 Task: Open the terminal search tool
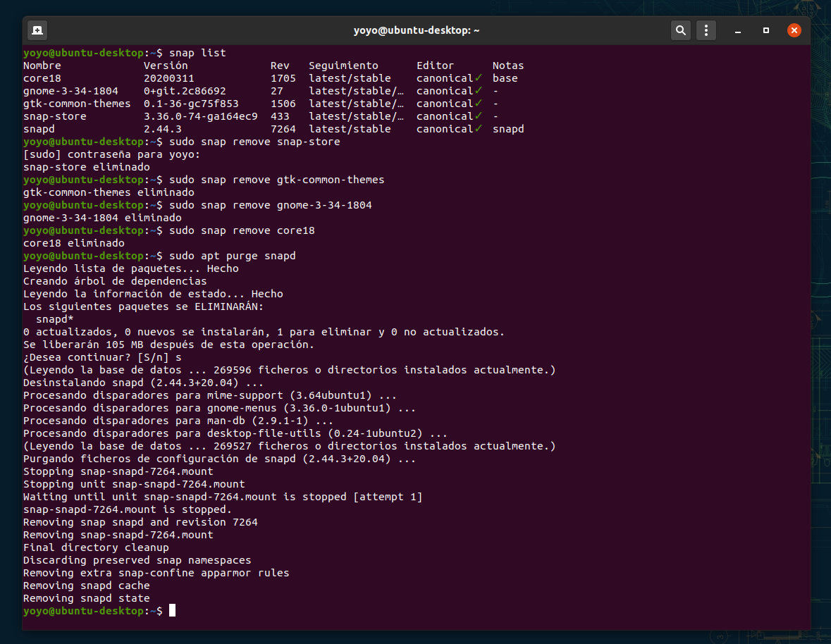point(680,30)
